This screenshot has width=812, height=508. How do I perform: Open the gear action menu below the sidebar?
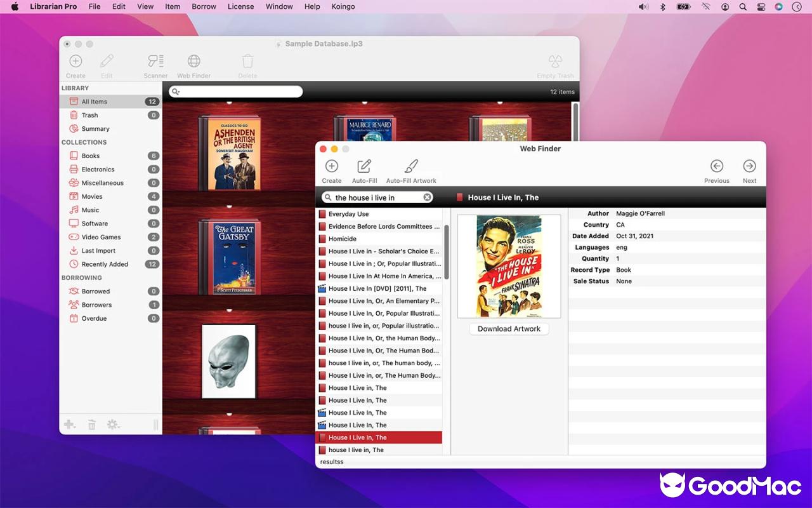113,424
